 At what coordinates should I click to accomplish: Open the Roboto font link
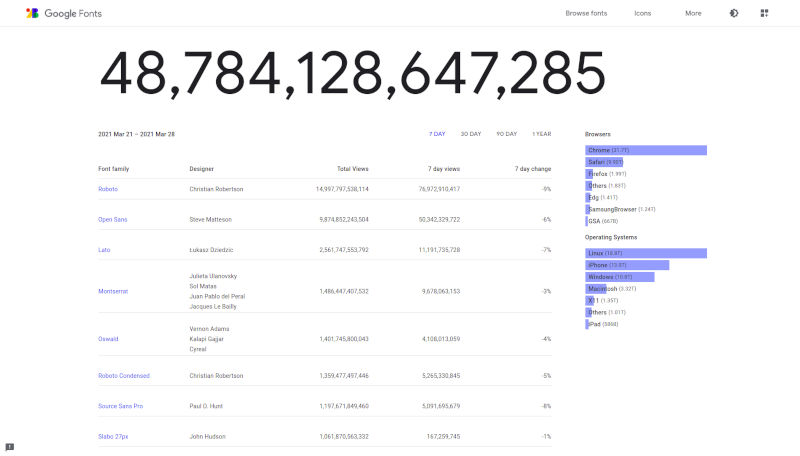click(x=108, y=189)
